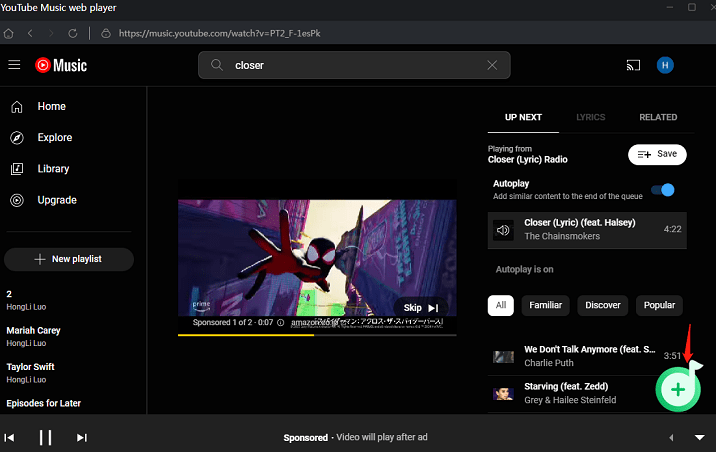Go to browser home icon
Screen dimensions: 716x452
(8, 33)
